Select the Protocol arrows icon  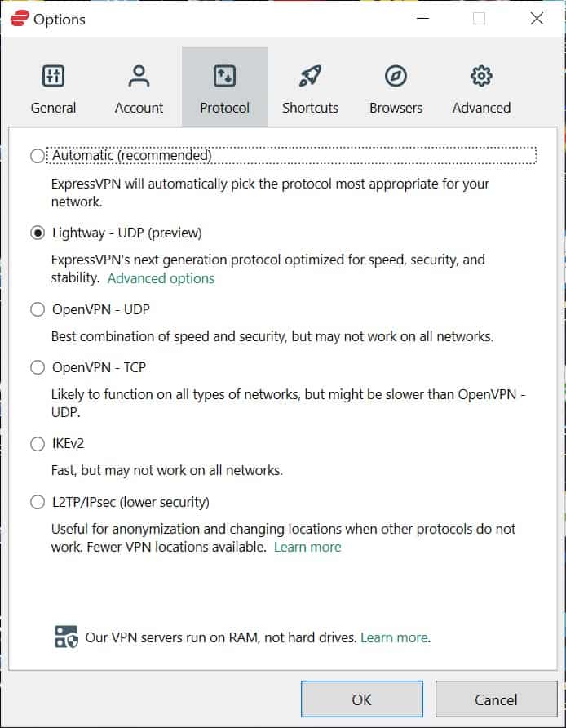pos(224,76)
